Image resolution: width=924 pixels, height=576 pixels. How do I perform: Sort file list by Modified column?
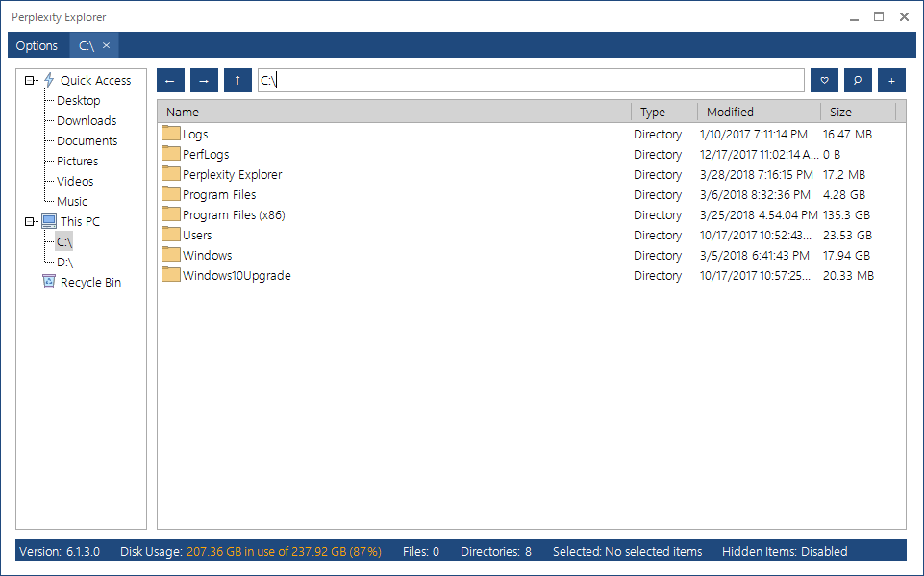coord(760,112)
